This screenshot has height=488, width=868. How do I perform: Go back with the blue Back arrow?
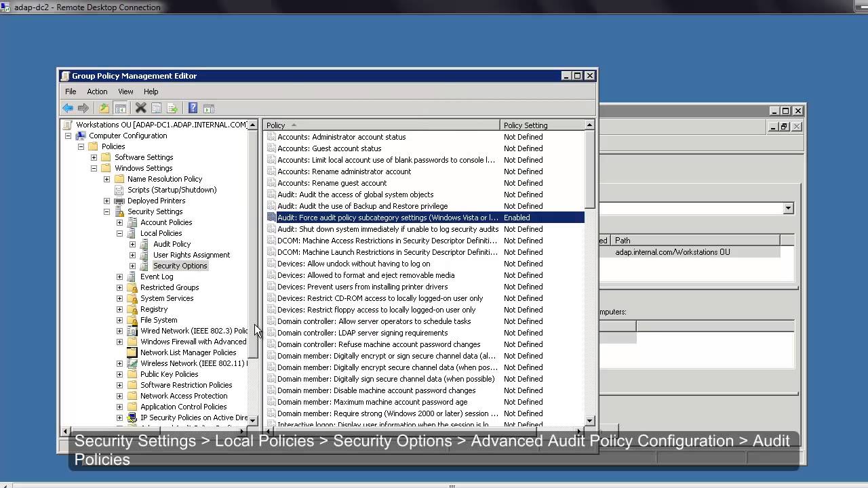pyautogui.click(x=68, y=108)
